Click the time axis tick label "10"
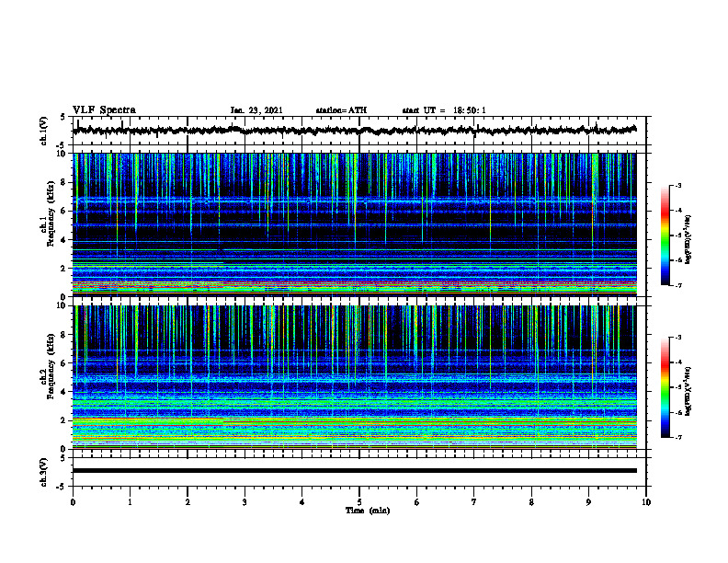Screen dimensions: 728x563 pos(646,502)
